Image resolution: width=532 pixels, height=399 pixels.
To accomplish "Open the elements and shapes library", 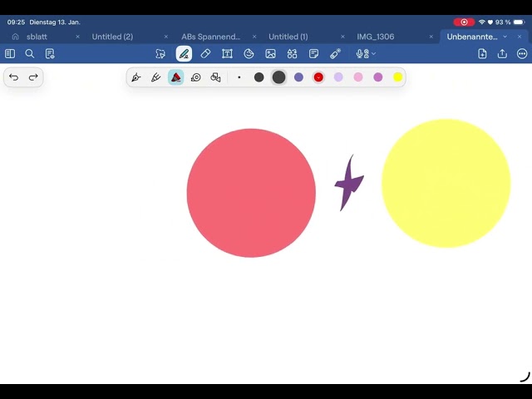I will tap(292, 53).
